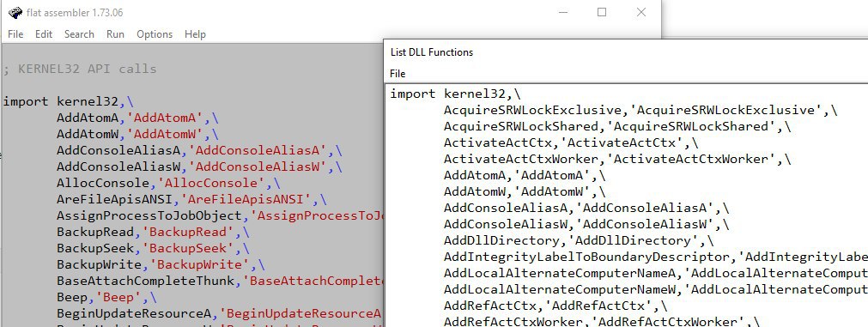Open the Search menu
Image resolution: width=868 pixels, height=327 pixels.
click(x=79, y=34)
